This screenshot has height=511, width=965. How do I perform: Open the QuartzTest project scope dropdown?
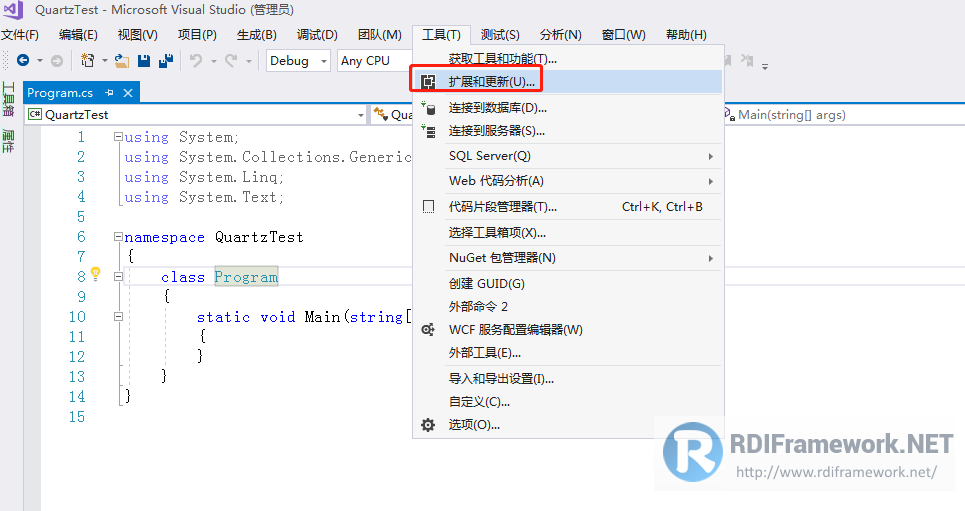click(x=196, y=115)
